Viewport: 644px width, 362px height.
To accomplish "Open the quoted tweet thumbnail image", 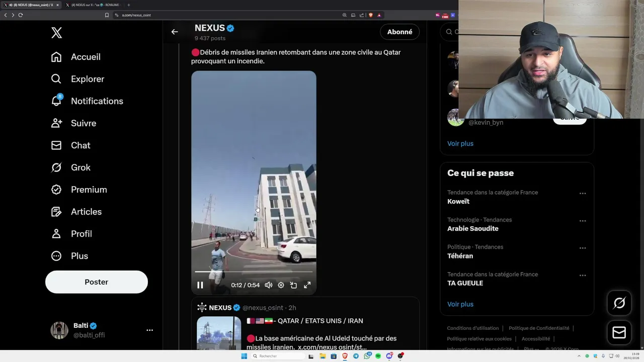I will click(219, 333).
